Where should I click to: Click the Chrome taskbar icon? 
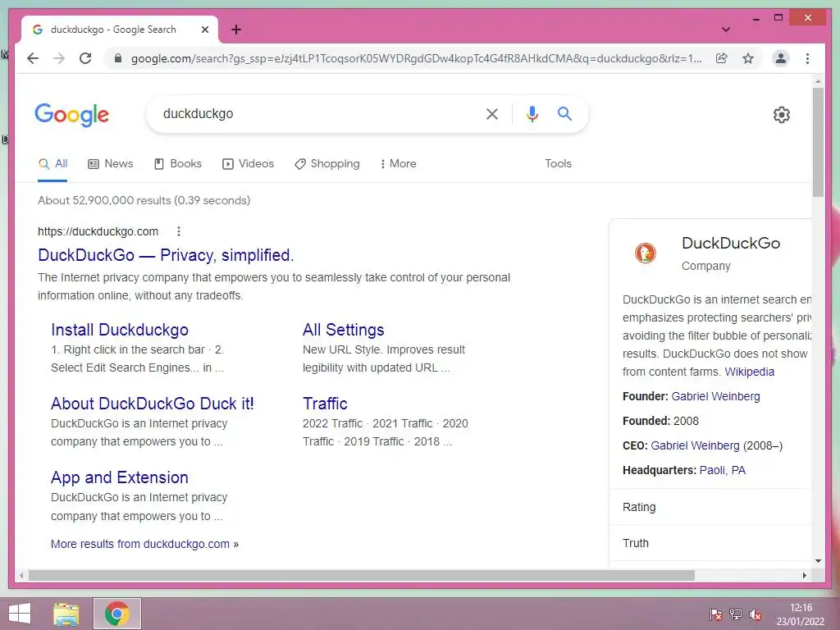tap(117, 614)
